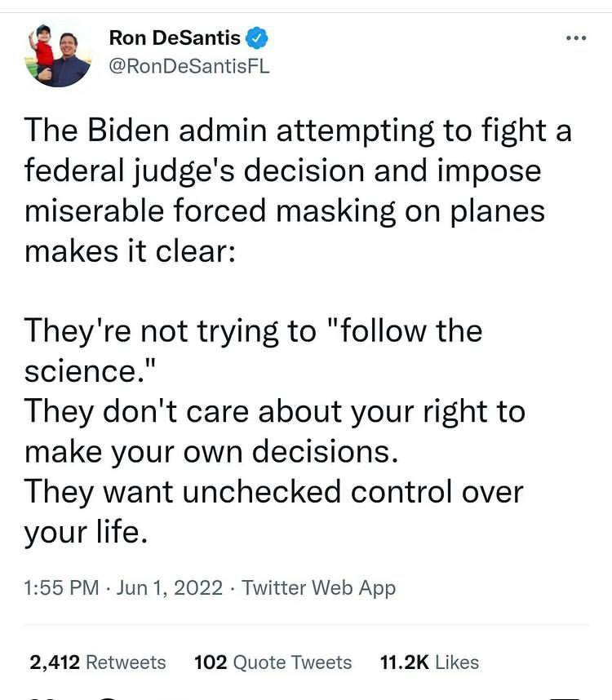
Task: Click the "makes it clear:" text line
Action: pos(131,250)
